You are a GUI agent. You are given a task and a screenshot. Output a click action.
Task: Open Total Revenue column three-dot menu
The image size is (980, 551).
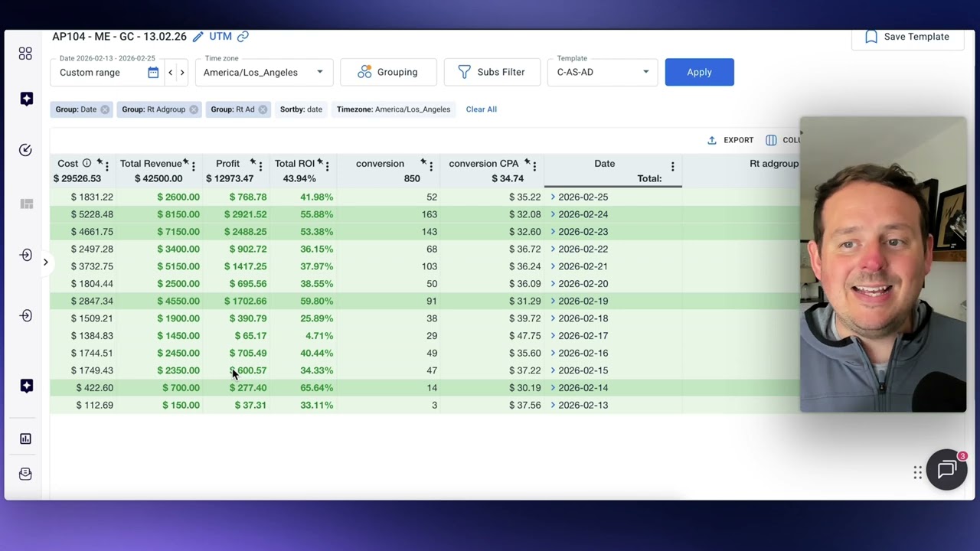(193, 166)
